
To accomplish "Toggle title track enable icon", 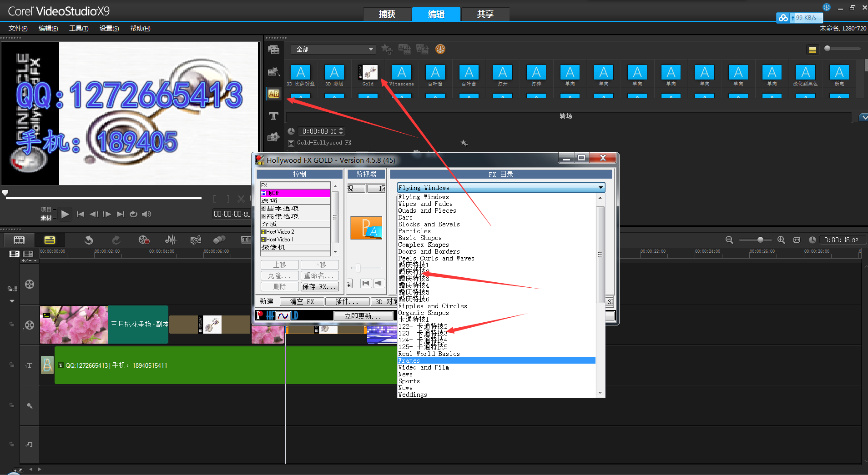I will coord(30,365).
